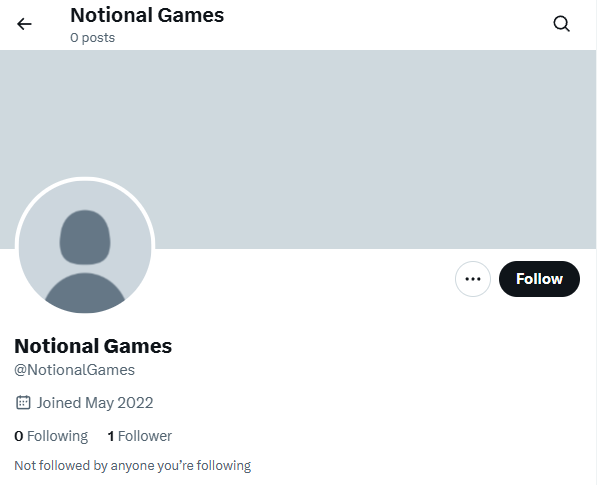Image resolution: width=598 pixels, height=485 pixels.
Task: Follow the Notional Games account
Action: click(539, 279)
